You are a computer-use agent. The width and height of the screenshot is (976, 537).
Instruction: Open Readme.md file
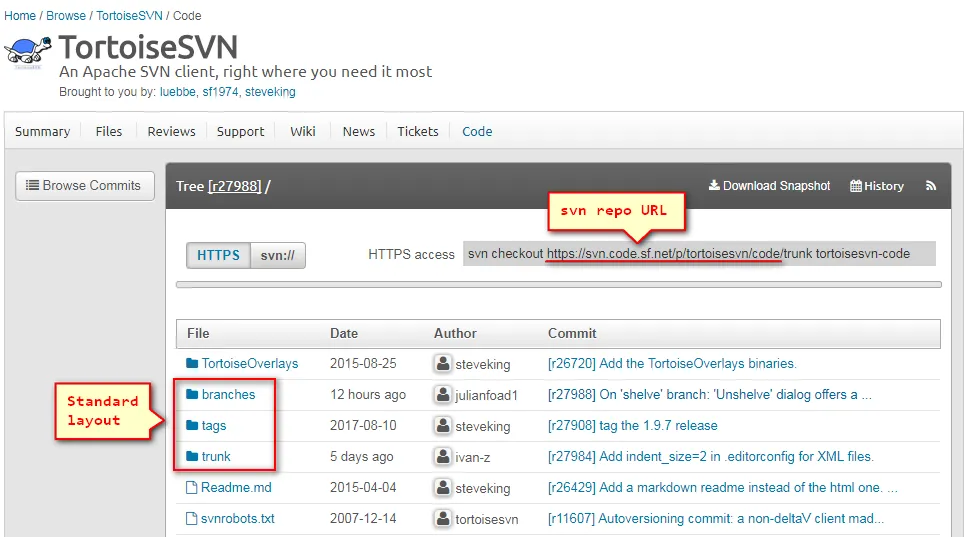(x=236, y=487)
